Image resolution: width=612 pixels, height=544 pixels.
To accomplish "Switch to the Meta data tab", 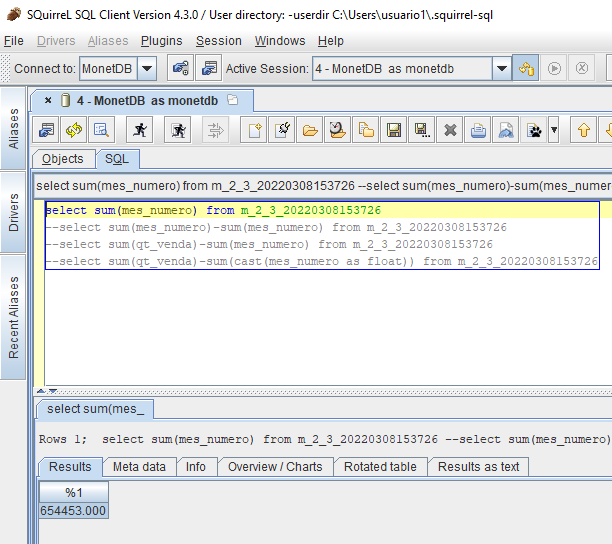I will coord(139,467).
